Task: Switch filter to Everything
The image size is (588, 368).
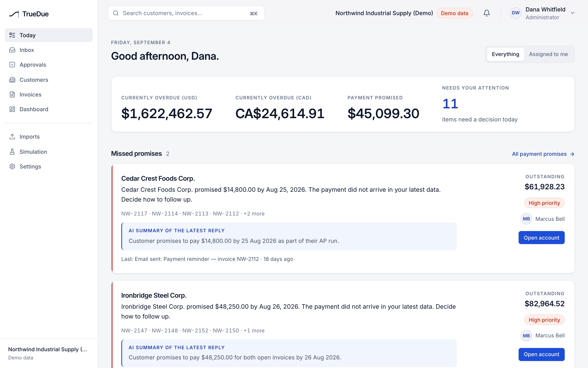Action: (x=505, y=54)
